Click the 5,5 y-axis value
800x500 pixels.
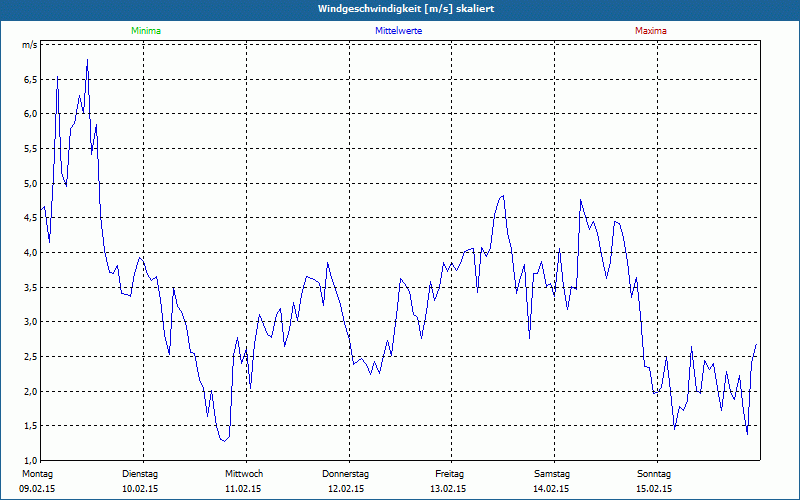[x=30, y=149]
